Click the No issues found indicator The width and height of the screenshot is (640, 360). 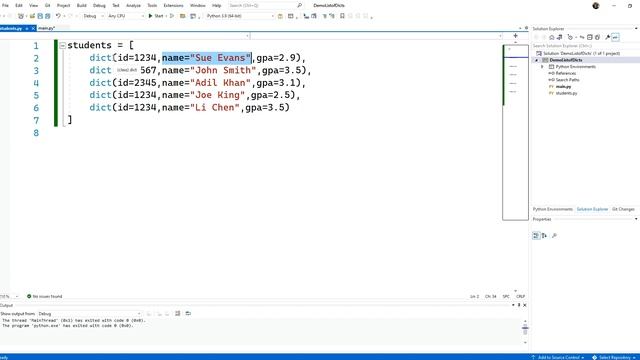click(44, 296)
